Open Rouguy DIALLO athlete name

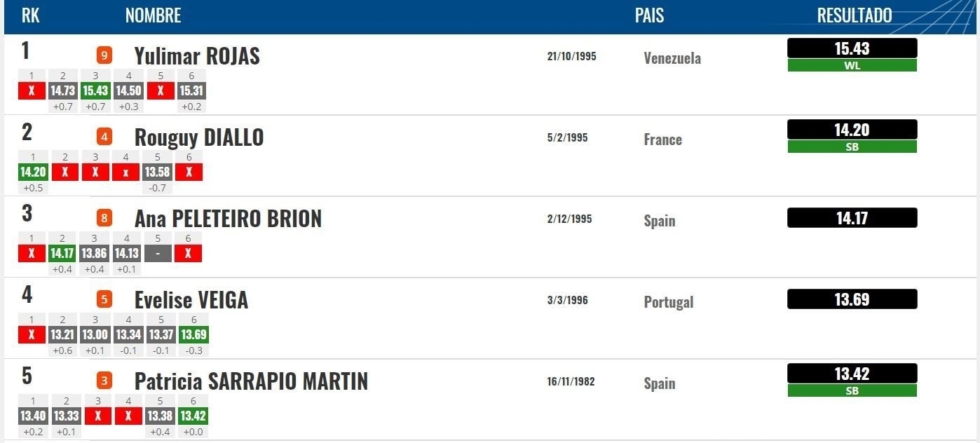click(199, 137)
